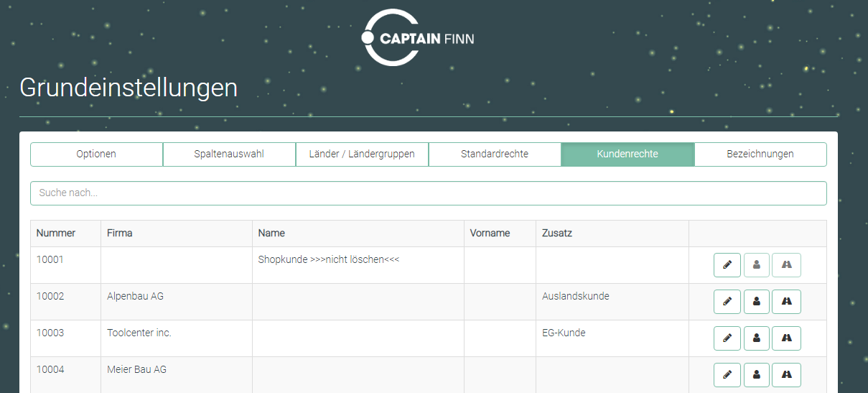Open the Bezeichnungen tab
The height and width of the screenshot is (393, 868).
coord(760,154)
